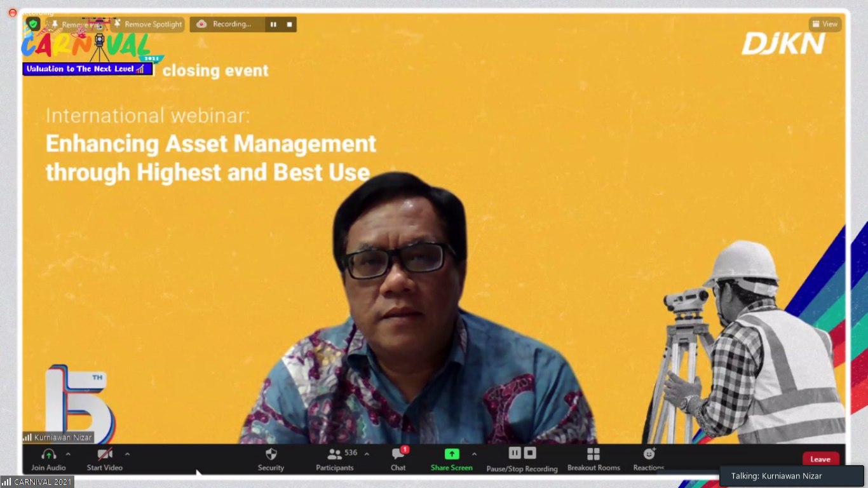The height and width of the screenshot is (488, 868).
Task: Pause recording in the top Recording indicator
Action: tap(273, 24)
